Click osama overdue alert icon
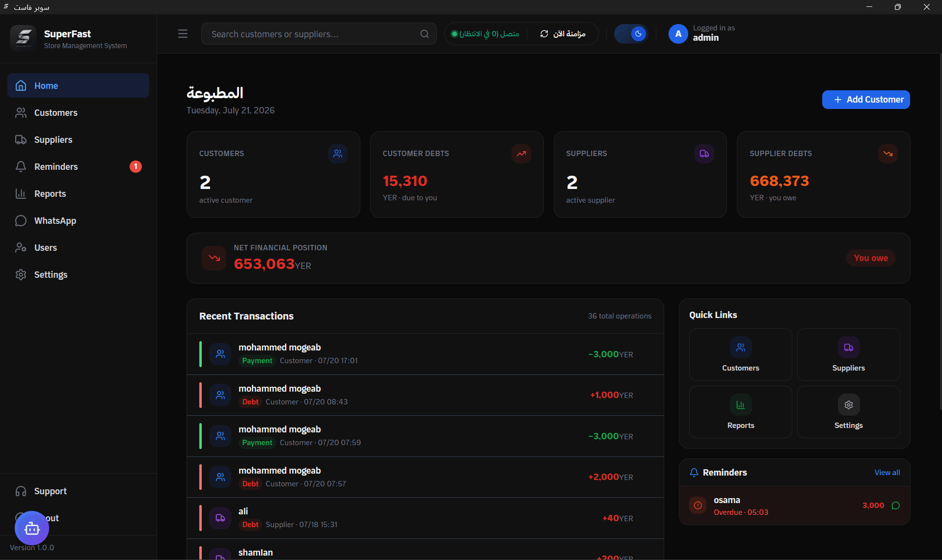The height and width of the screenshot is (560, 942). [698, 506]
